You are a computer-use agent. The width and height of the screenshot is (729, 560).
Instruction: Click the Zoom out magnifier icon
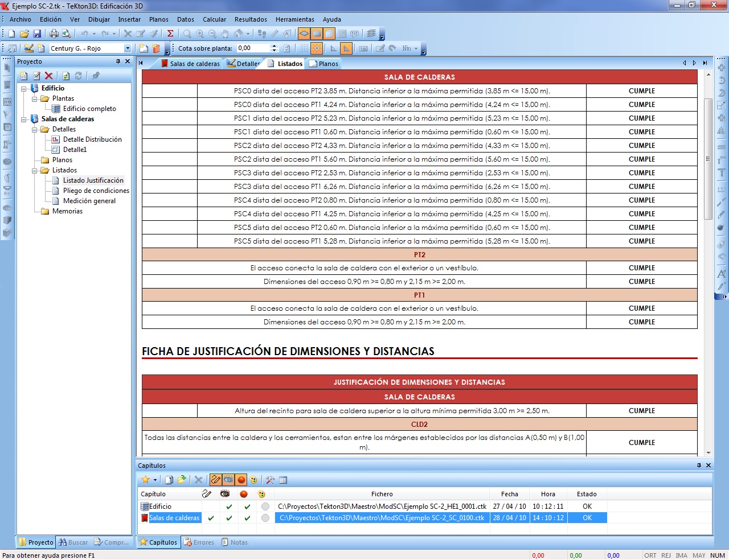[212, 34]
